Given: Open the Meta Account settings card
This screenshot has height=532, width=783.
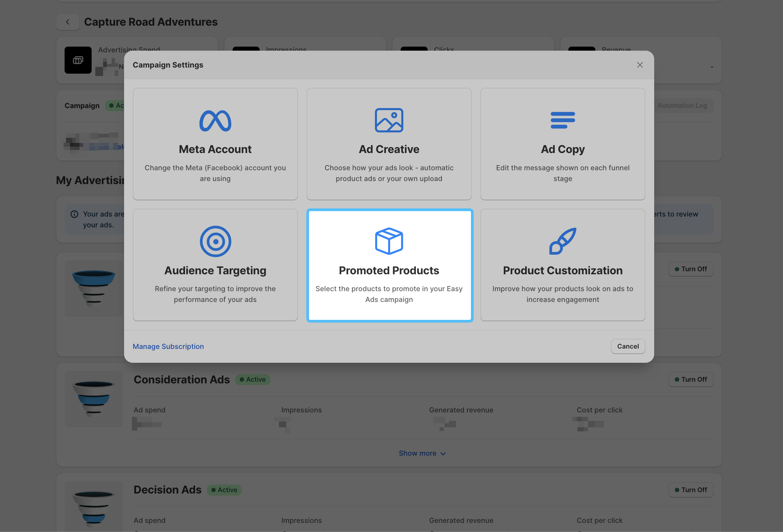Looking at the screenshot, I should [215, 144].
